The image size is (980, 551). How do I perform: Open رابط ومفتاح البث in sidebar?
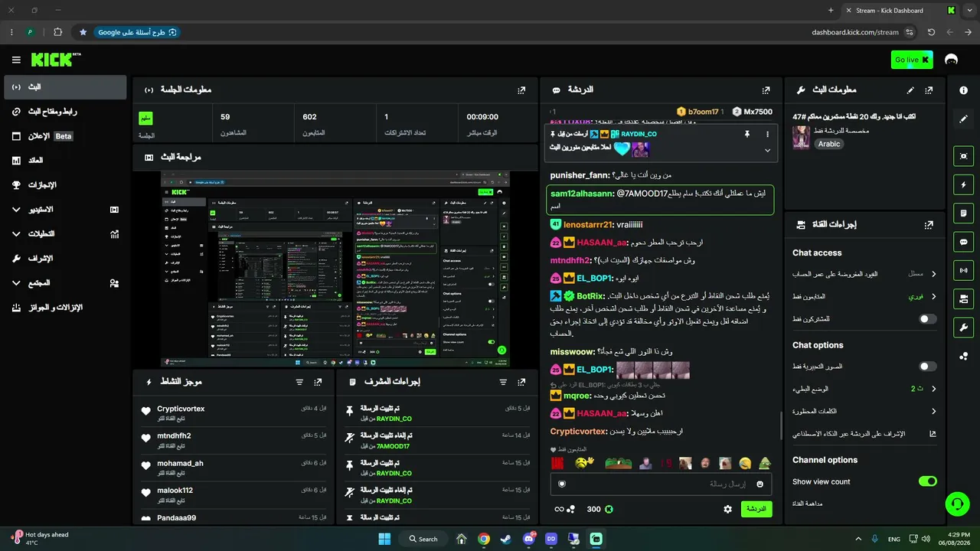tap(65, 112)
